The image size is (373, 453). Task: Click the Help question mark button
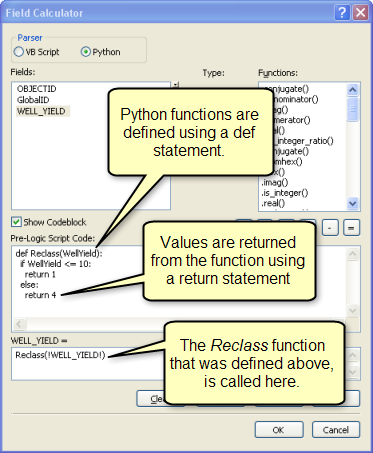[342, 13]
